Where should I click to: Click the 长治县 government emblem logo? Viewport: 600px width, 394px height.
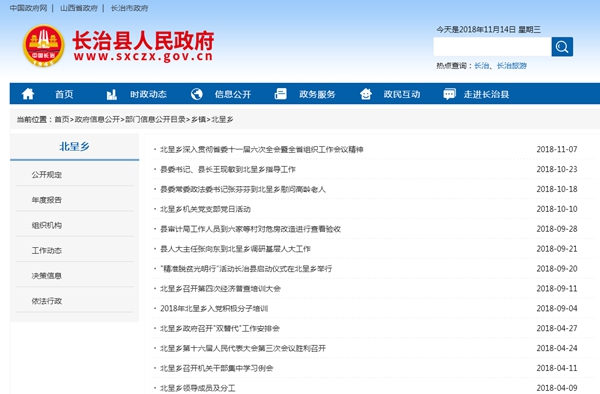tap(44, 46)
